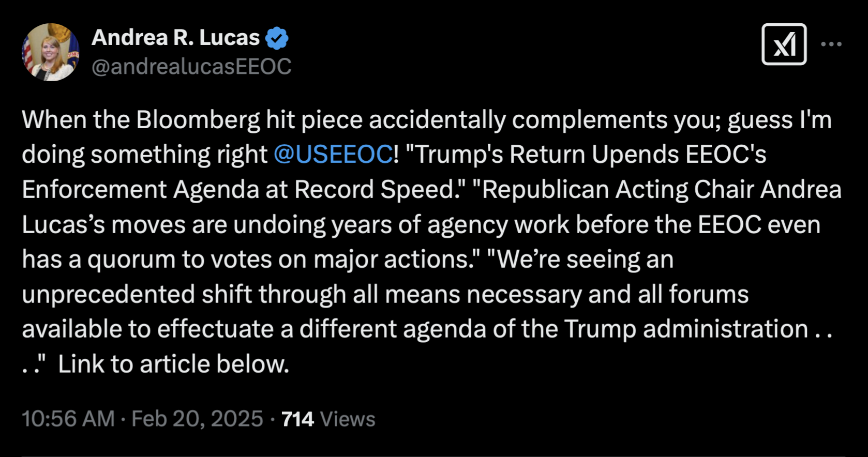Click the 10:56 AM timestamp
Viewport: 868px width, 457px height.
[x=68, y=419]
